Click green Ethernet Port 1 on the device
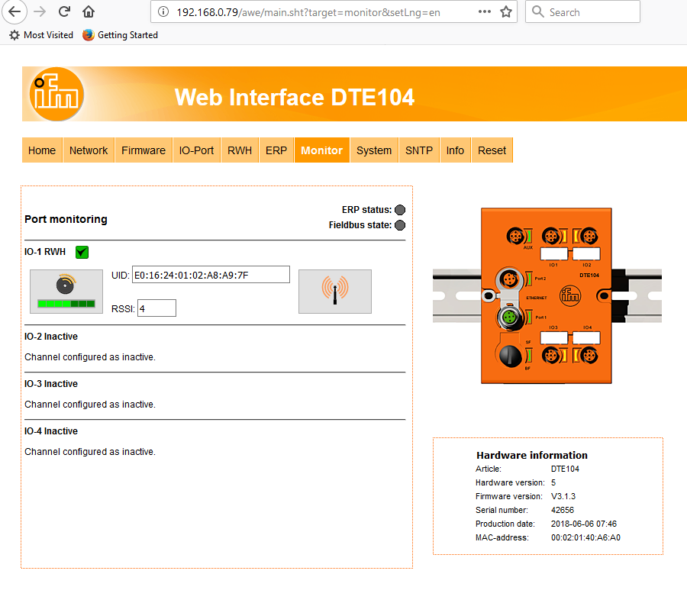Screen dimensions: 687x616 pos(509,317)
